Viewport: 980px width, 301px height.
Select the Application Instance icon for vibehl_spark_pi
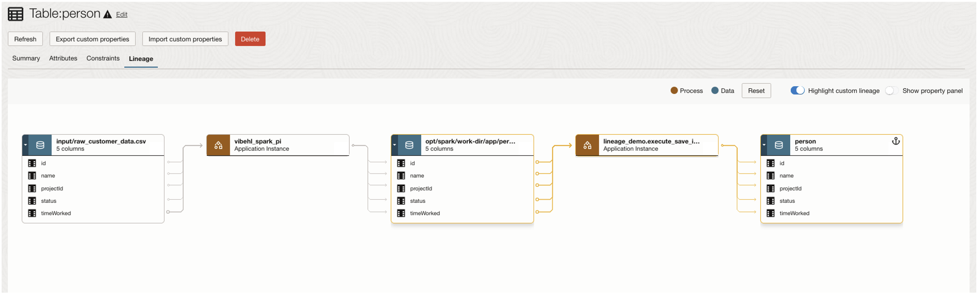219,145
